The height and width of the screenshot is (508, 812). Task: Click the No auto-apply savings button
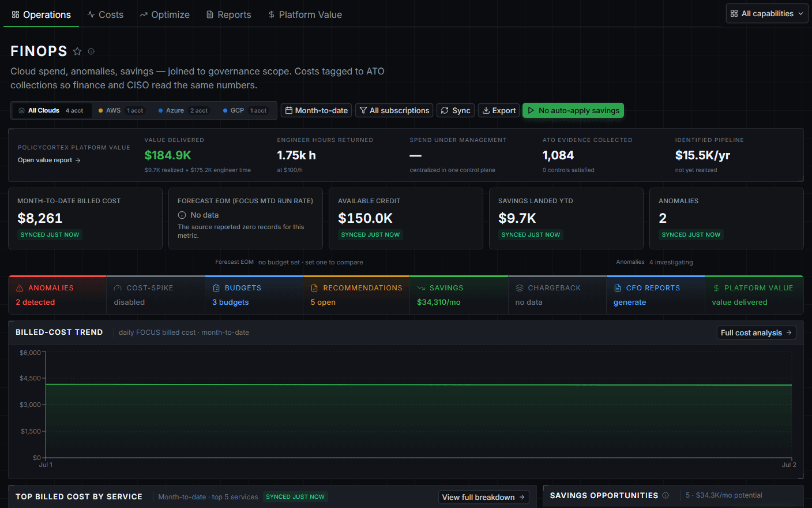[x=573, y=110]
